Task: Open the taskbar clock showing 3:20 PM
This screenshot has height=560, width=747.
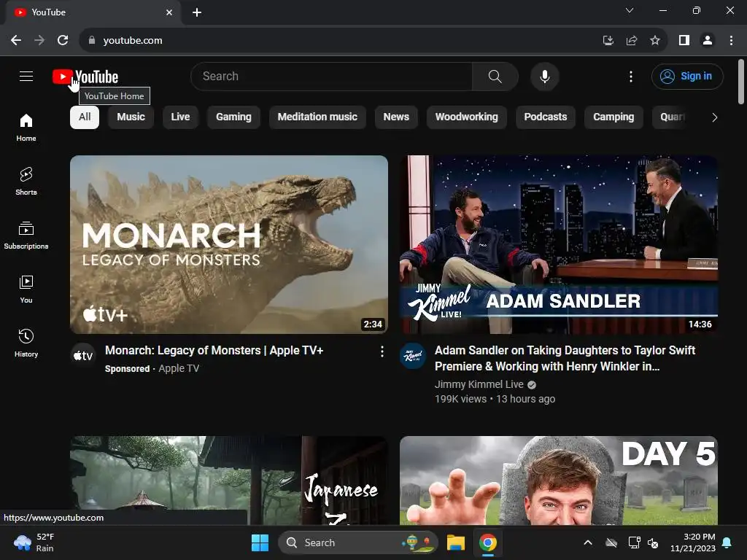Action: (693, 542)
